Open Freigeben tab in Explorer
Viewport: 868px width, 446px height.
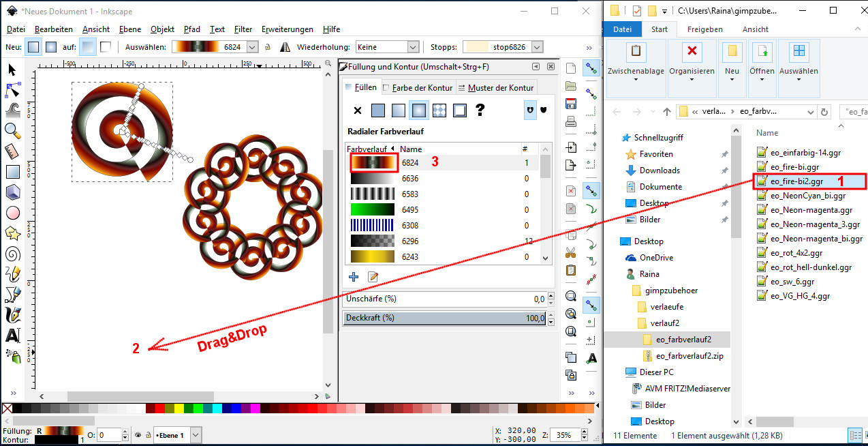click(705, 29)
